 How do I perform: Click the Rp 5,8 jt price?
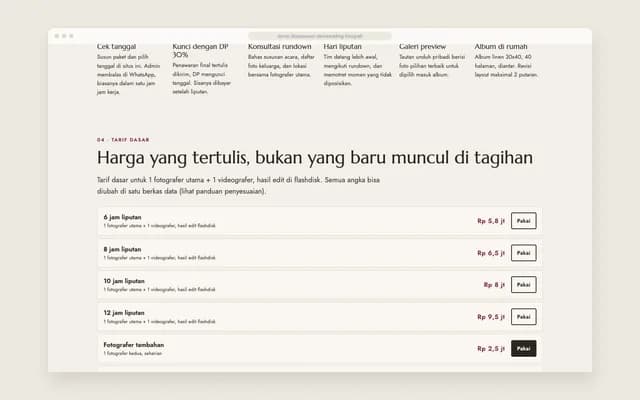[x=491, y=221]
